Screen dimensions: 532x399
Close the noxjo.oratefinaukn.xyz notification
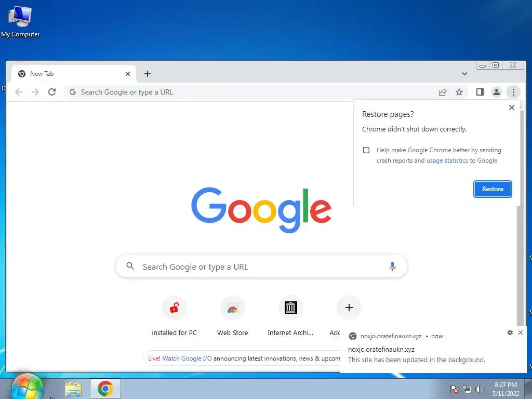click(521, 332)
